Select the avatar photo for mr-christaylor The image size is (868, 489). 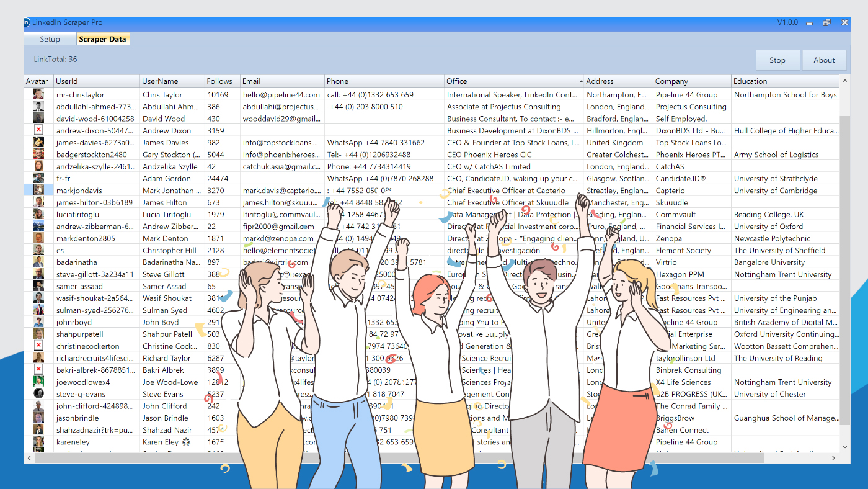pyautogui.click(x=38, y=94)
